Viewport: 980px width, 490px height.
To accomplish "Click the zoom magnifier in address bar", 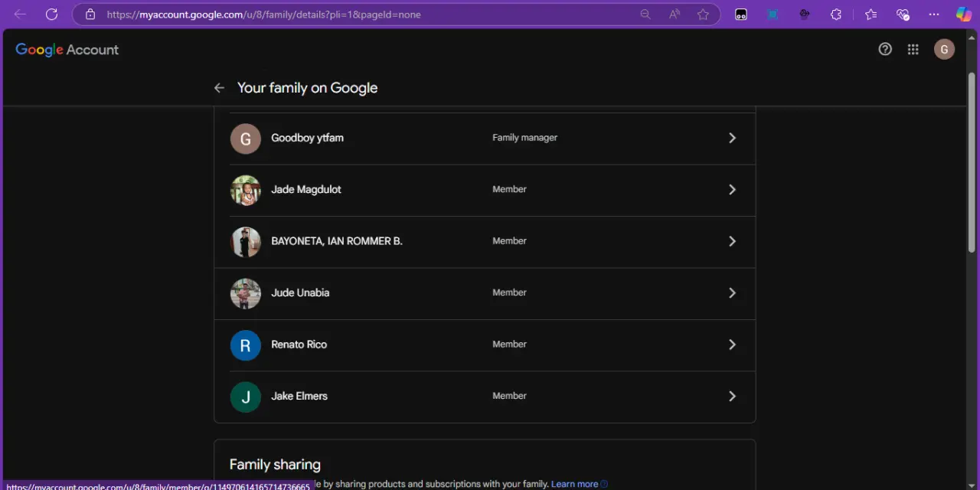I will 645,15.
